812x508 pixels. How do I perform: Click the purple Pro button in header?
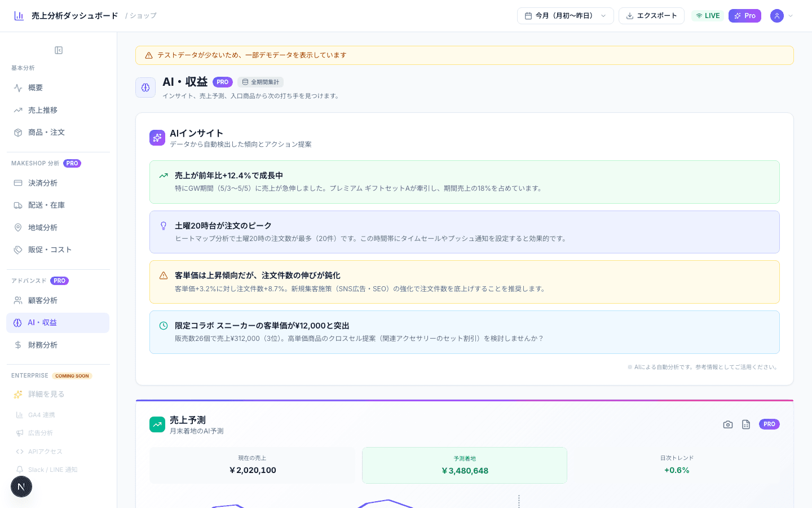pos(745,16)
